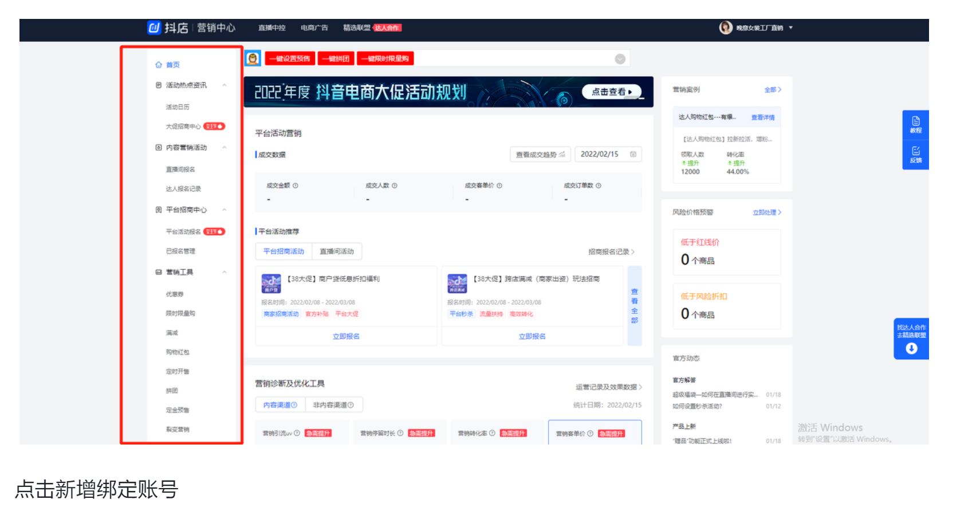980x515 pixels.
Task: Click the info icon beside 成交客单价
Action: click(499, 186)
